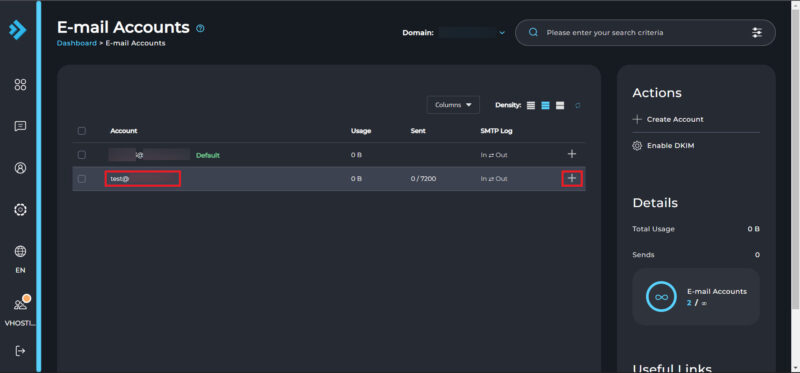Open the Columns dropdown
Image resolution: width=800 pixels, height=373 pixels.
pos(453,105)
